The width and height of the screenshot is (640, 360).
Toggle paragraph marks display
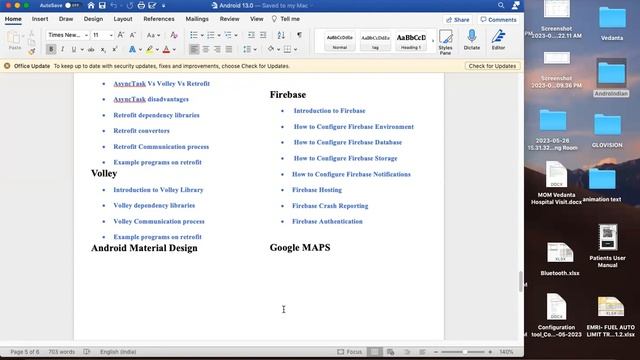tap(299, 35)
